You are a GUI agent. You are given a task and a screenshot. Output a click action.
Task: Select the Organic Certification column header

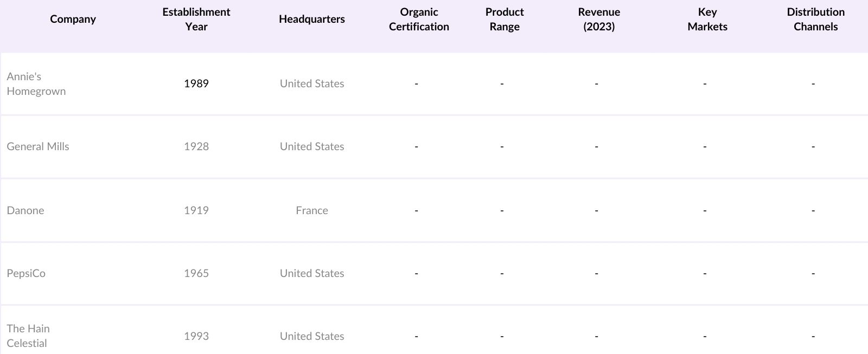[x=419, y=19]
